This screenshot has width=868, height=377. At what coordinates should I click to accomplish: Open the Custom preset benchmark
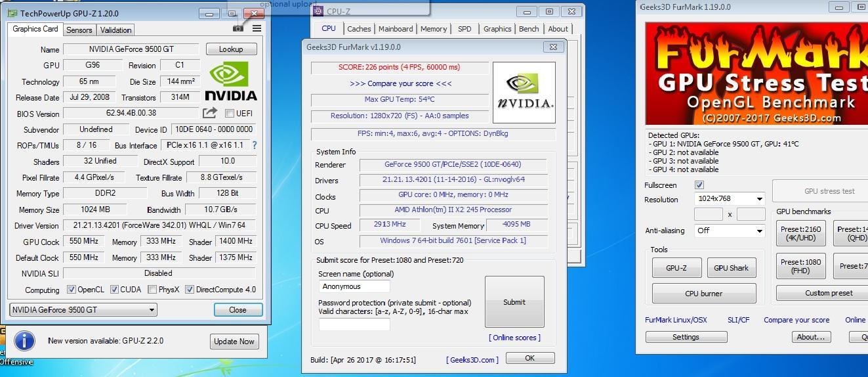pyautogui.click(x=822, y=293)
